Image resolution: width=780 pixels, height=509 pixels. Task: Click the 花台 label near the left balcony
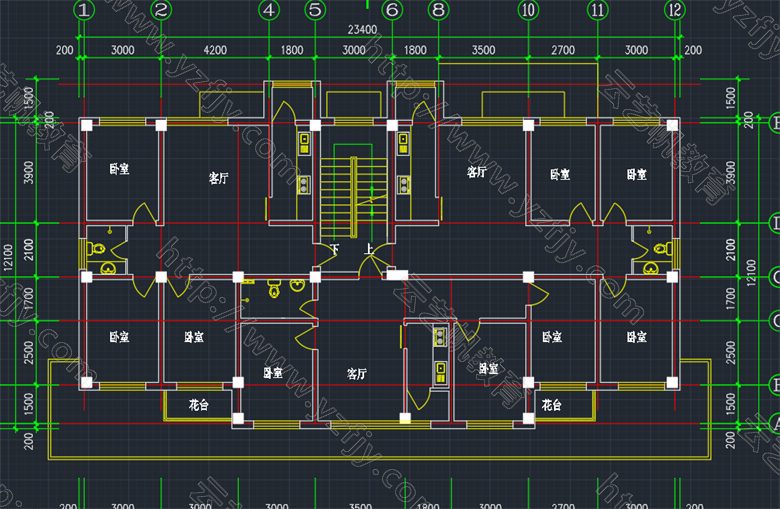click(198, 405)
